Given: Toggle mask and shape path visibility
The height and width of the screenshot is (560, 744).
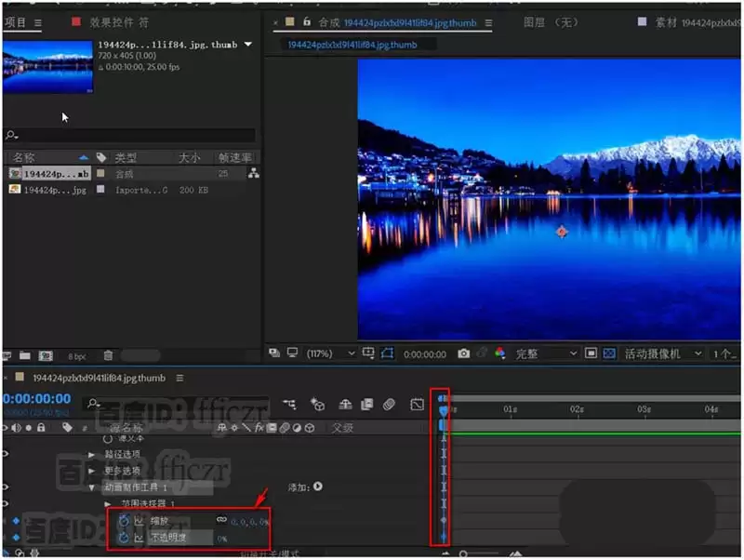Looking at the screenshot, I should [387, 353].
